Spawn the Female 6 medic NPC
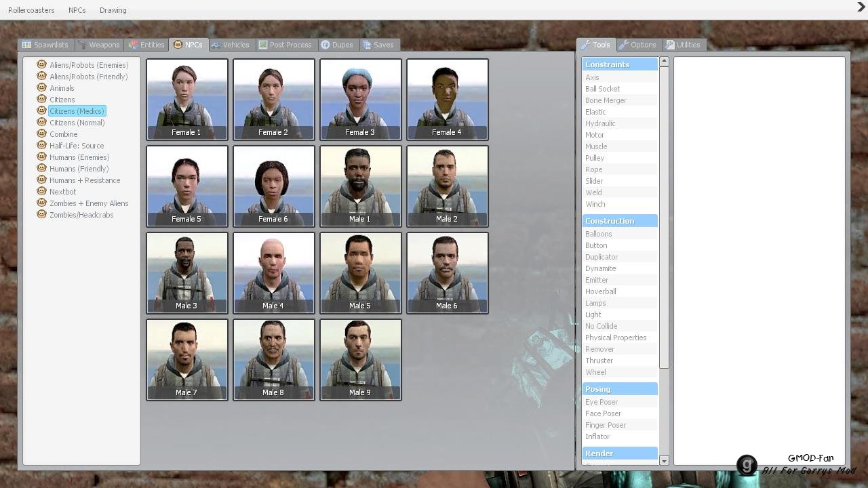 tap(274, 186)
